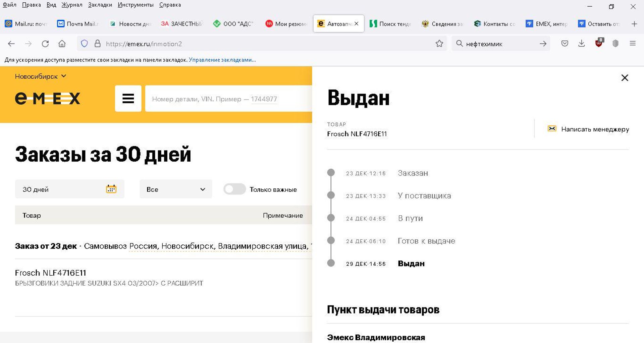Open the 30 дней period selector
Viewport: 644px width, 343px height.
[x=69, y=189]
